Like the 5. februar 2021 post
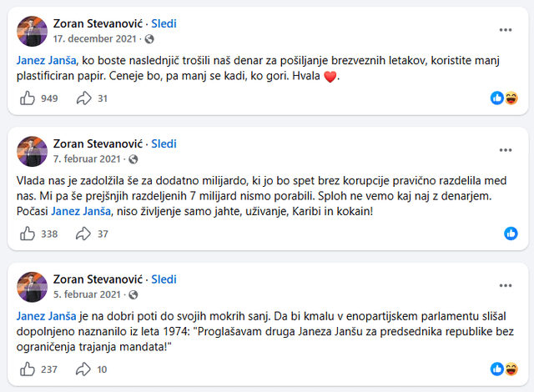Screen dimensions: 534x392 point(27,369)
